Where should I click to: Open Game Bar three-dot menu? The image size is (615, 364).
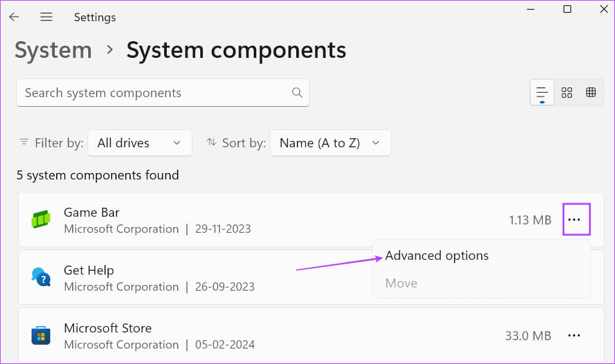[x=574, y=220]
